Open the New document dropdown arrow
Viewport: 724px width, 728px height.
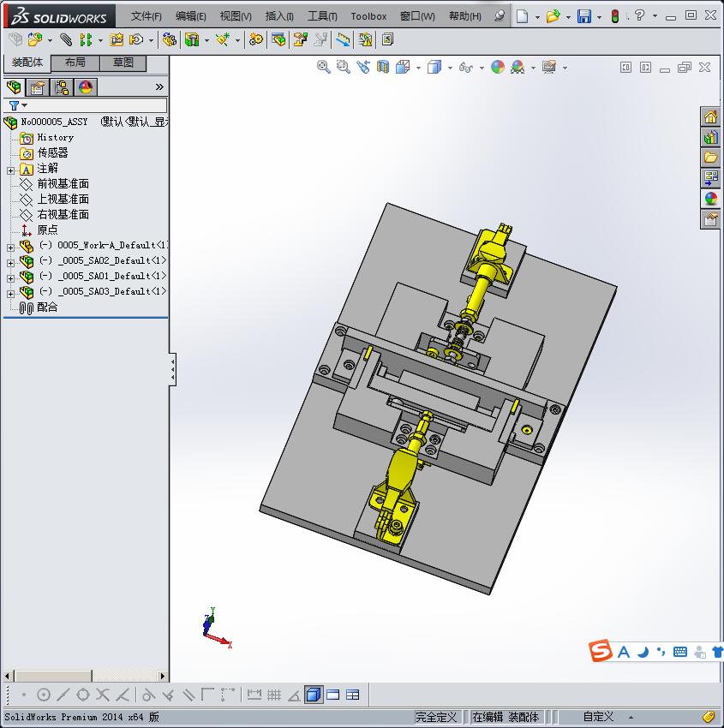tap(537, 17)
